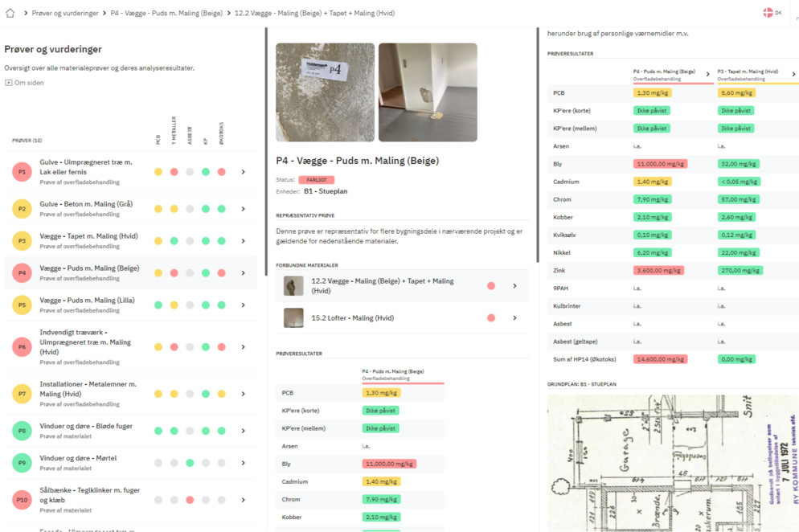Click the ASBEST column header
This screenshot has width=799, height=532.
[x=190, y=136]
